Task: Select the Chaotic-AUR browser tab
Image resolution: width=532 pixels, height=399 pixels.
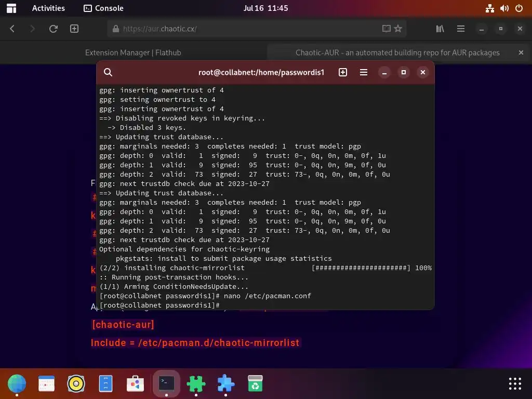Action: coord(397,52)
